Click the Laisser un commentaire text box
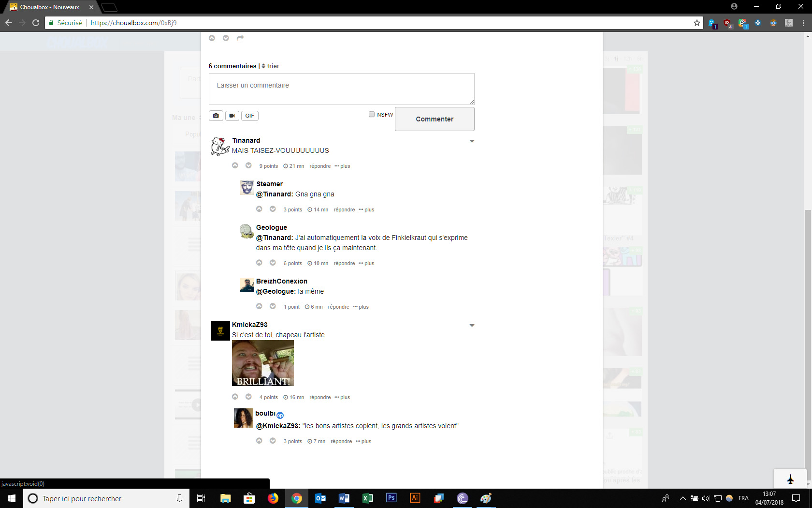The width and height of the screenshot is (812, 508). point(341,89)
